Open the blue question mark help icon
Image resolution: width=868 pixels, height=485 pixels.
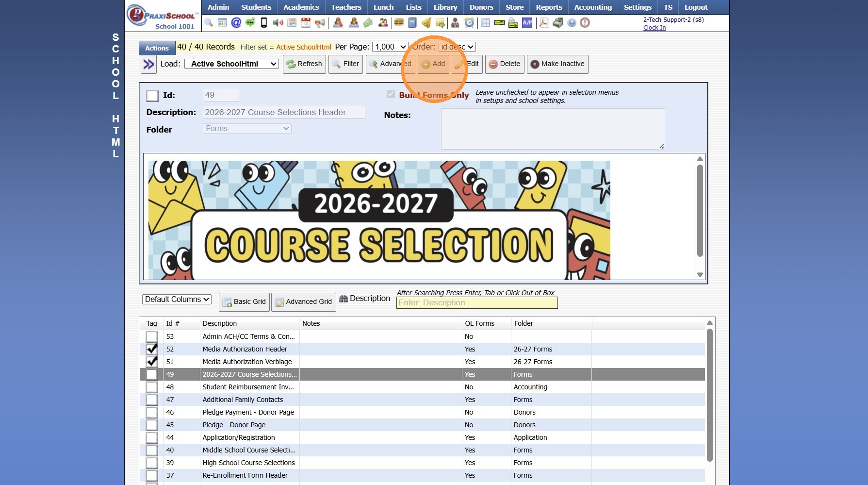tap(572, 23)
